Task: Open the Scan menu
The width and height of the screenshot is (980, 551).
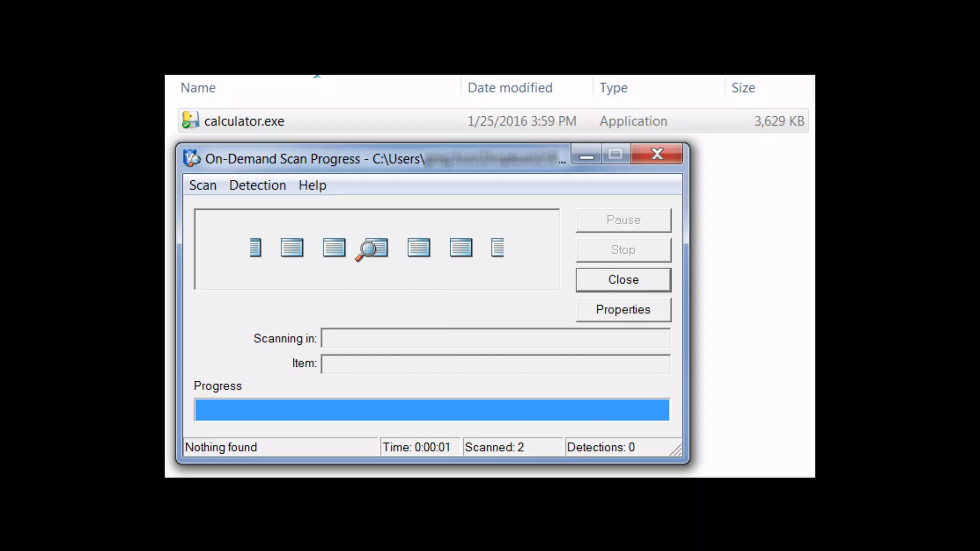Action: click(202, 185)
